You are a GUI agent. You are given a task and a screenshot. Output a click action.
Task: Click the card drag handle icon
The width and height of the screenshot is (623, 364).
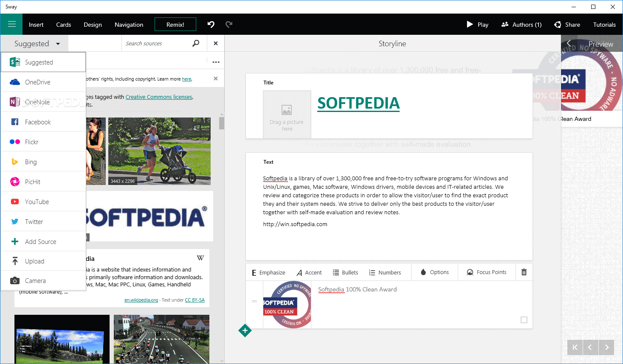point(254,301)
